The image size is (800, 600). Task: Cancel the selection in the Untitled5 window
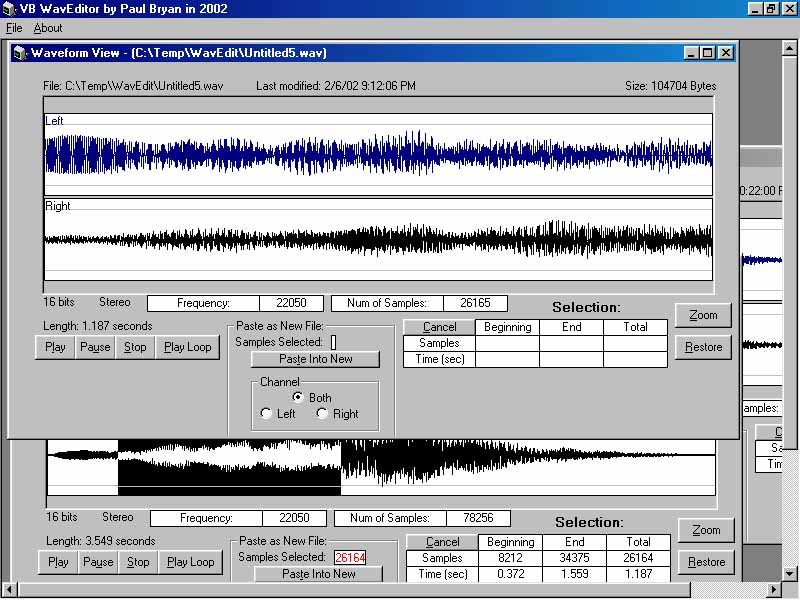(x=439, y=327)
